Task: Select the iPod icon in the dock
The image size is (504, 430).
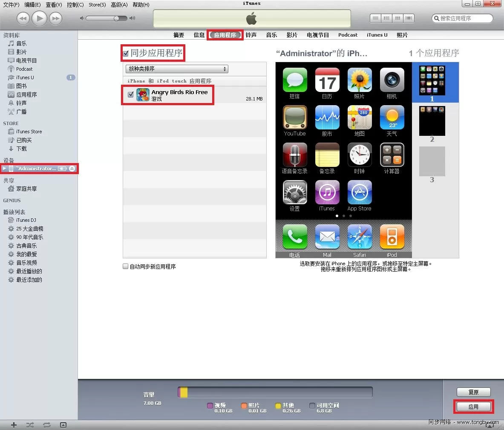Action: click(x=392, y=237)
